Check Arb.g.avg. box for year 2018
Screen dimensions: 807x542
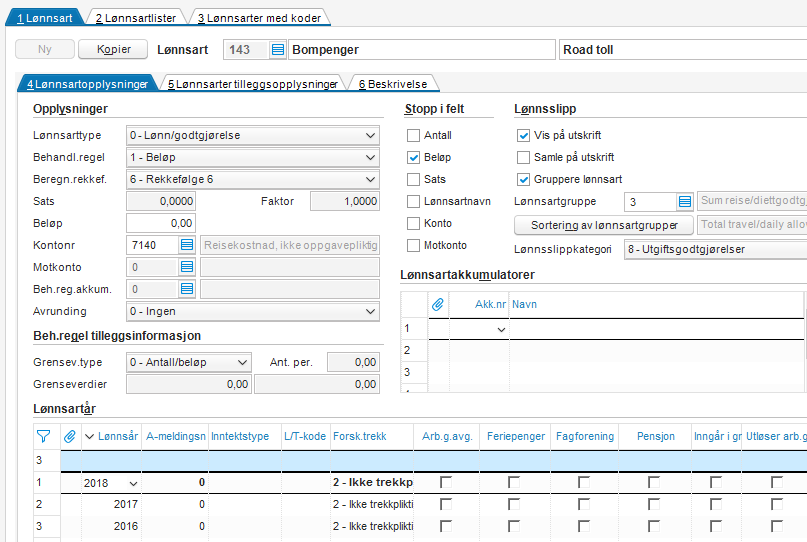click(446, 482)
